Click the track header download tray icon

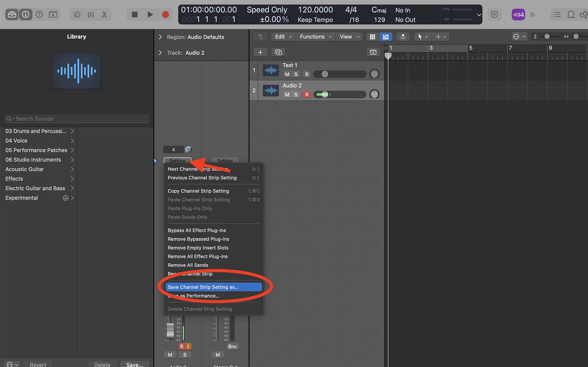373,52
